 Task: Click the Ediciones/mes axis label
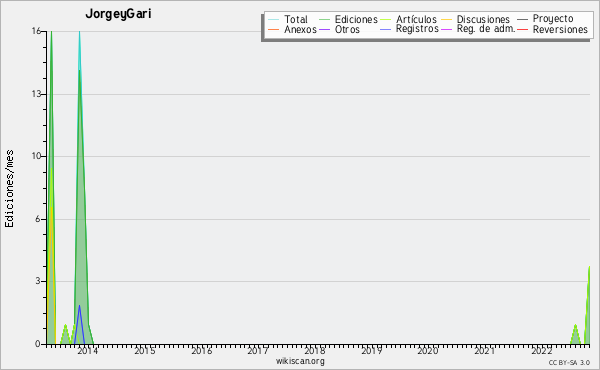click(x=9, y=189)
